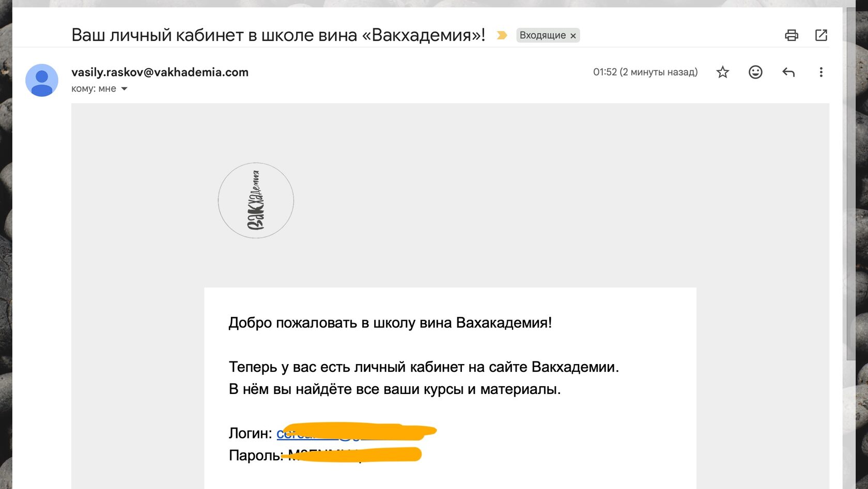Viewport: 868px width, 489px height.
Task: Expand recipient details arrow next to «кому: мне»
Action: coord(124,89)
